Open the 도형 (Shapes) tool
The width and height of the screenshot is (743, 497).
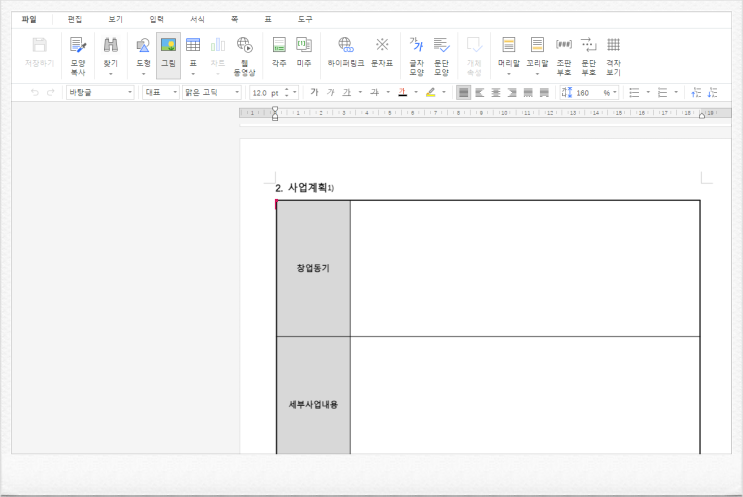point(142,52)
